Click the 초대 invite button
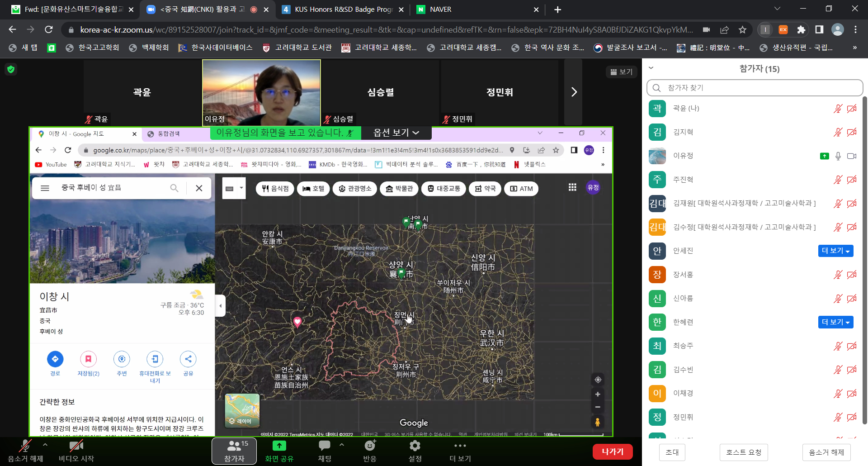 (x=672, y=452)
